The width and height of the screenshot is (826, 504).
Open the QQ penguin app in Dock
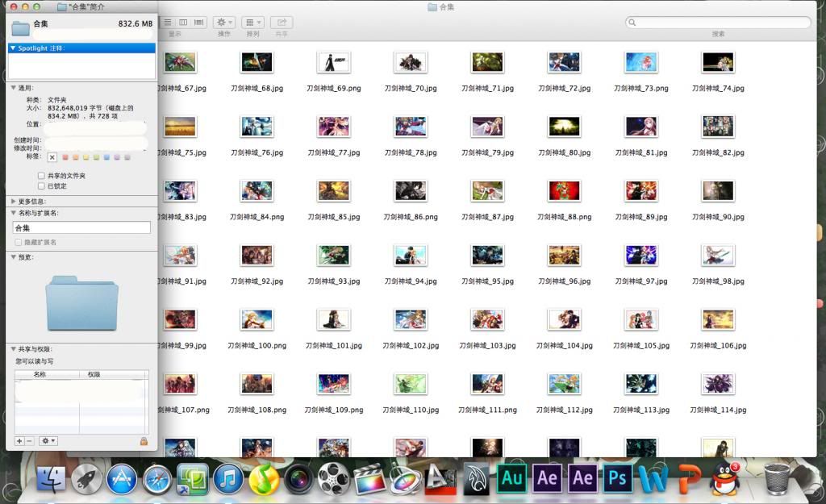tap(724, 478)
